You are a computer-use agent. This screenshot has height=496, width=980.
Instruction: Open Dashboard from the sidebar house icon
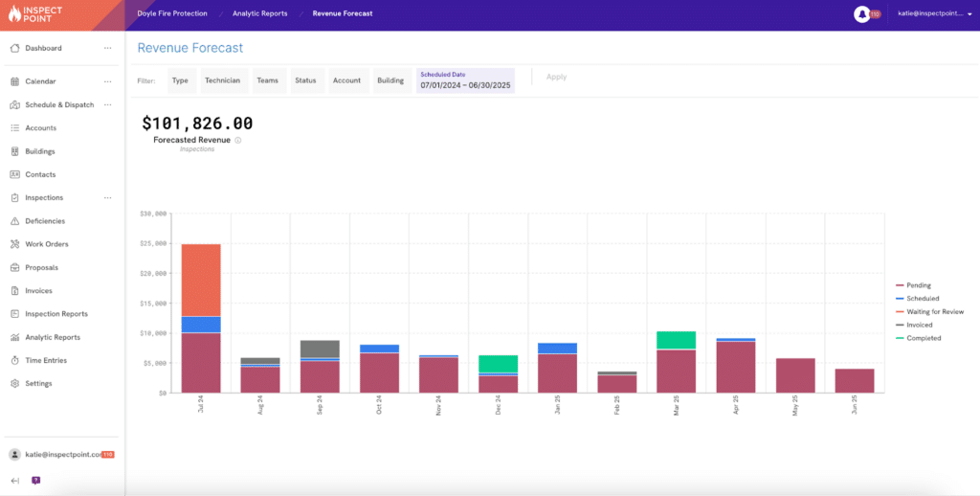(x=14, y=48)
